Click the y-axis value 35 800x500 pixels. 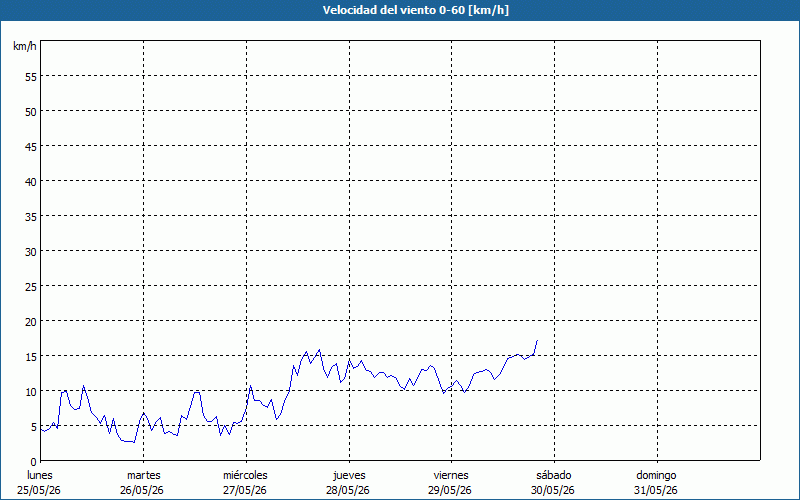[31, 217]
